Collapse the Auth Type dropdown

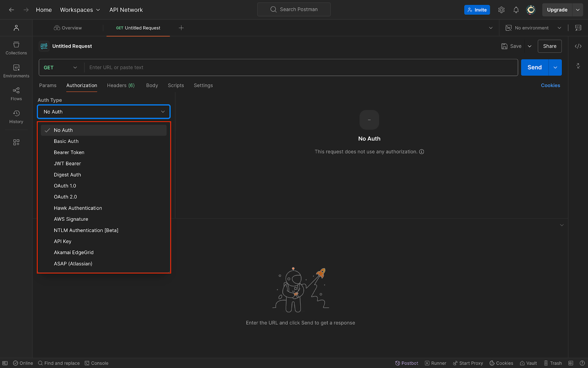pyautogui.click(x=104, y=112)
